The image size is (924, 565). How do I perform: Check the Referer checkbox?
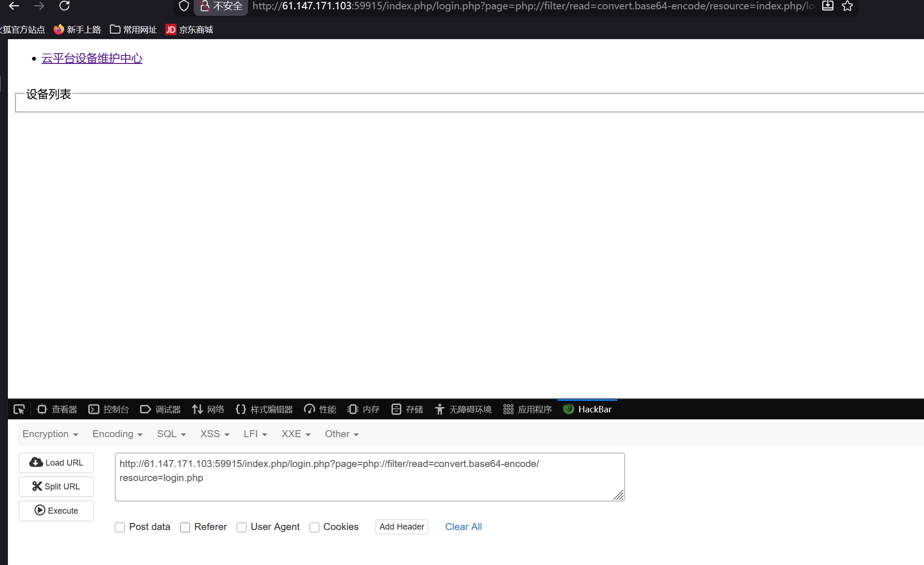pos(185,527)
